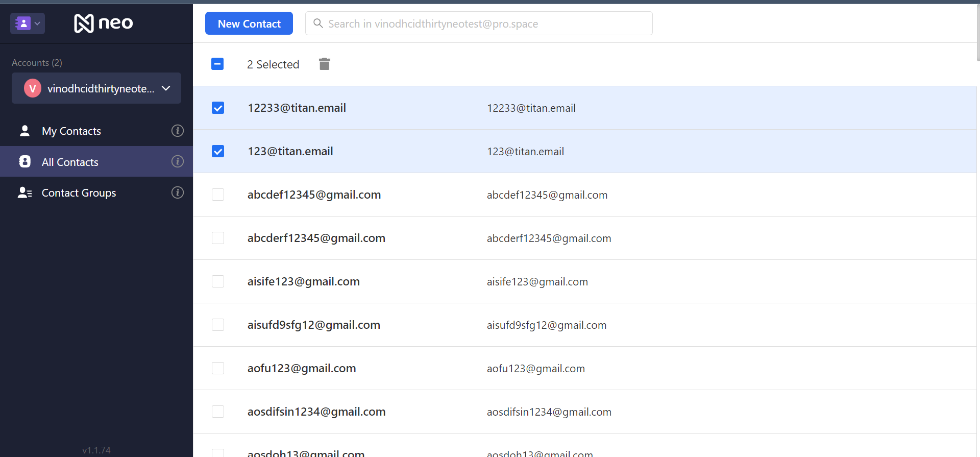This screenshot has width=980, height=457.
Task: Open contact named aofu123@gmail.com
Action: pyautogui.click(x=302, y=368)
